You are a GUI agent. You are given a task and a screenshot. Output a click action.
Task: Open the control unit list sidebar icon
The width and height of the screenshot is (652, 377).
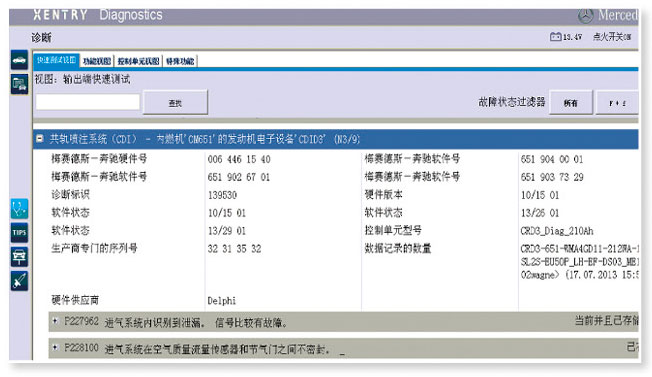[x=19, y=84]
